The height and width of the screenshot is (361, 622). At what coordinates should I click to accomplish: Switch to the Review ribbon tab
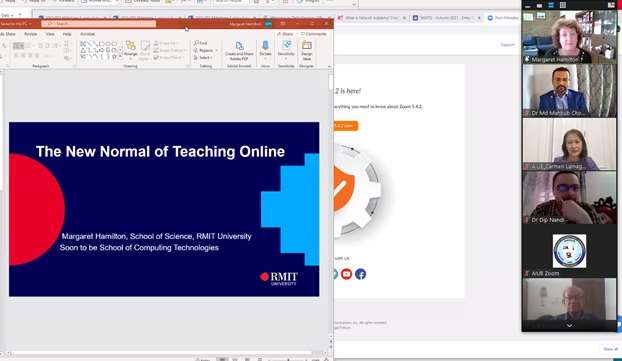[31, 34]
